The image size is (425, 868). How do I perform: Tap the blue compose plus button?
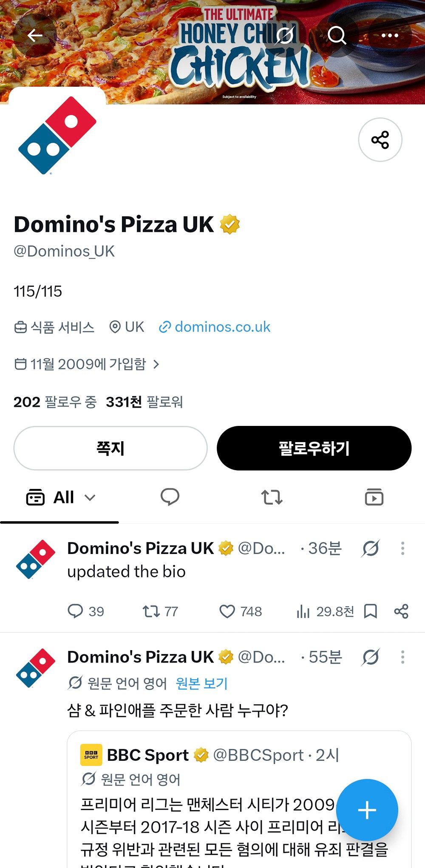[x=367, y=810]
